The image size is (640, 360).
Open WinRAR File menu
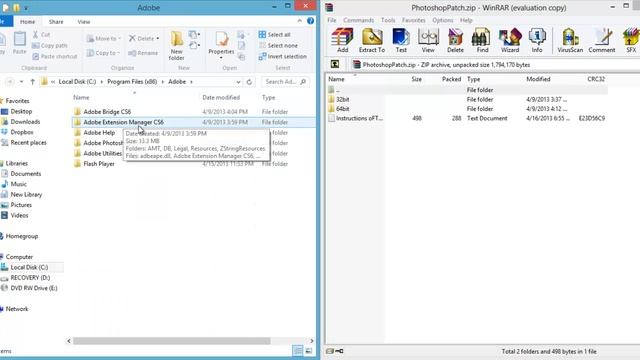pyautogui.click(x=332, y=20)
